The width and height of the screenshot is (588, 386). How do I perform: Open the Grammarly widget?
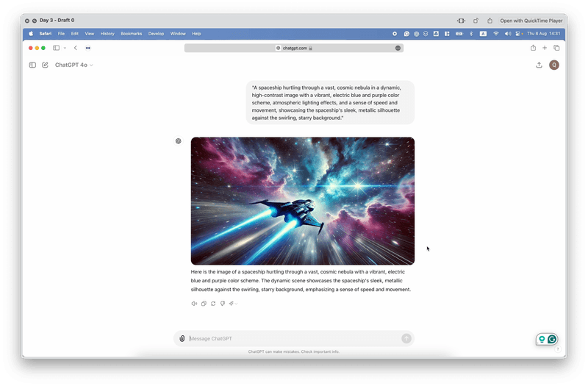point(552,339)
